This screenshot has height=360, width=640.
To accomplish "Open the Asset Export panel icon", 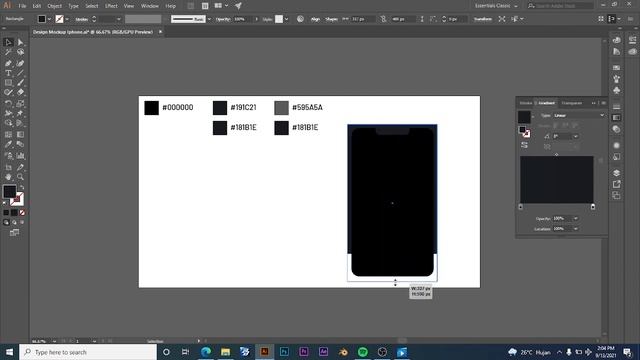I will tap(617, 184).
